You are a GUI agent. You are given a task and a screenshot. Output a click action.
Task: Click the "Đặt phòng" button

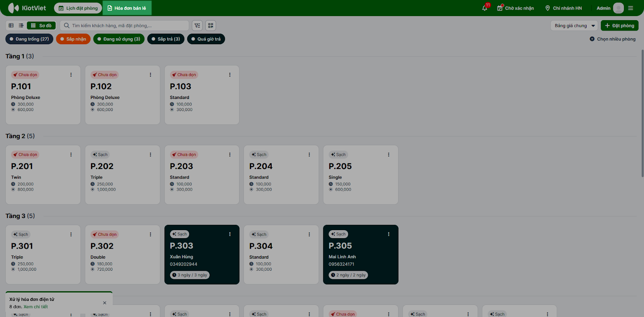click(619, 25)
